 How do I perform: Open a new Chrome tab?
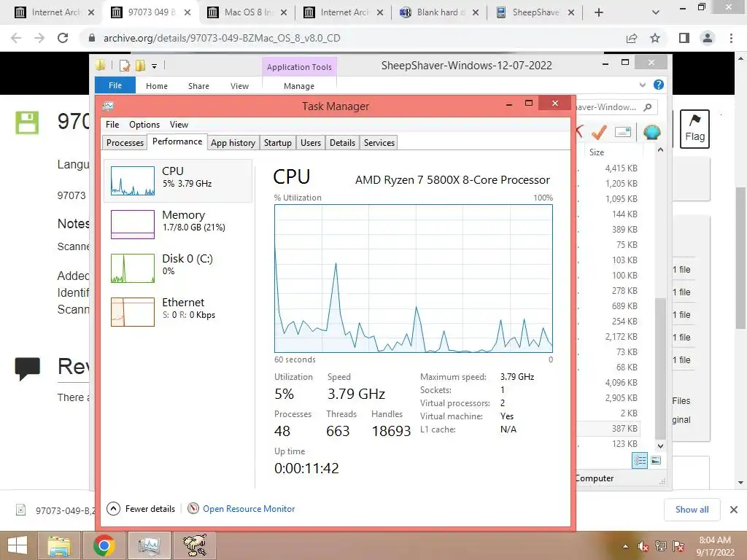(x=599, y=13)
